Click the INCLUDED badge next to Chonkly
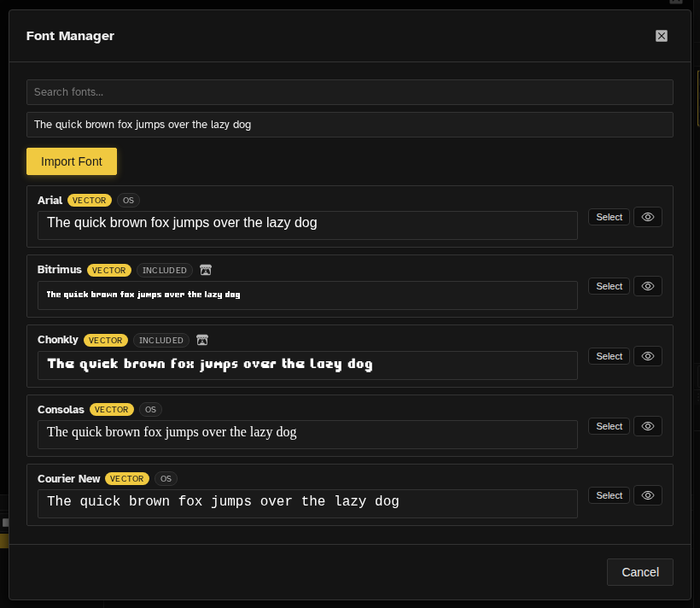 (x=161, y=341)
